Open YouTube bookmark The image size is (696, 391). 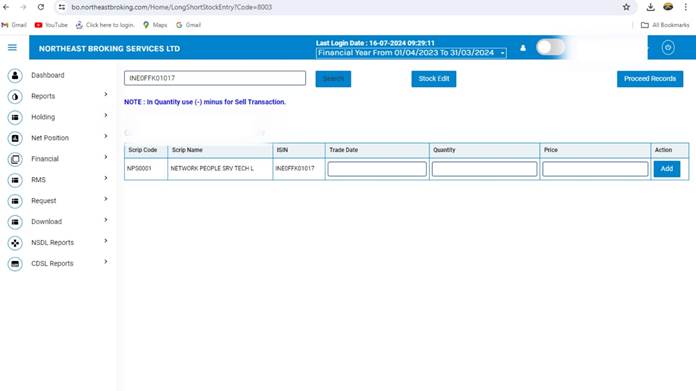click(51, 25)
